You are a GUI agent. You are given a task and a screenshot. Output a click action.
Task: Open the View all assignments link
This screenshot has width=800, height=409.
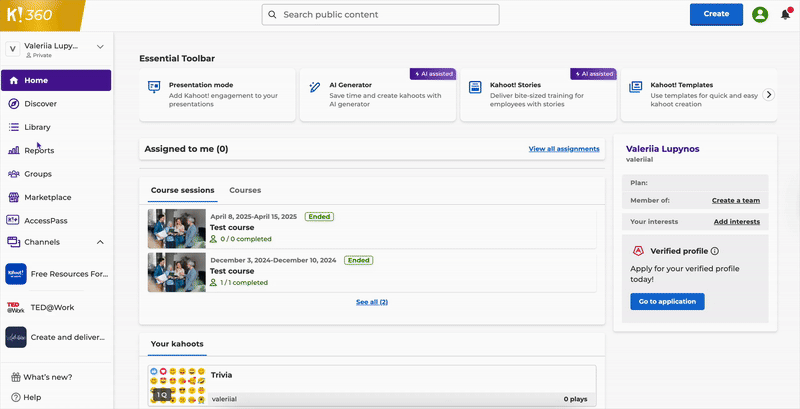click(x=565, y=149)
